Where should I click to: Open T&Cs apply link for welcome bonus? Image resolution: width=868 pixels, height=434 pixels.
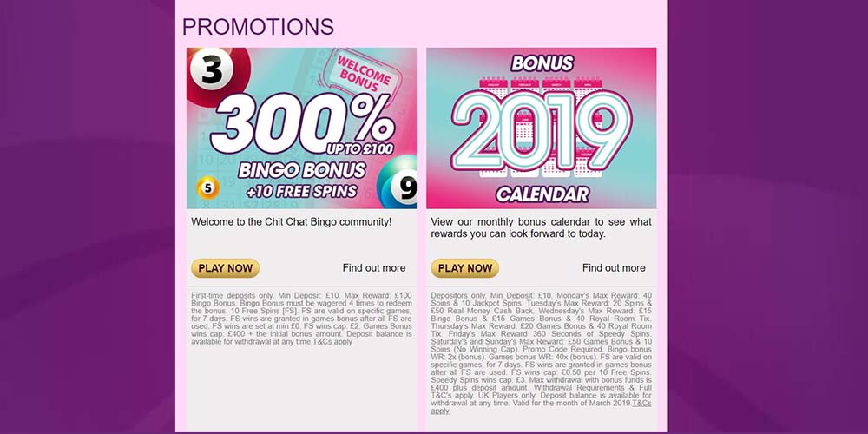coord(332,342)
